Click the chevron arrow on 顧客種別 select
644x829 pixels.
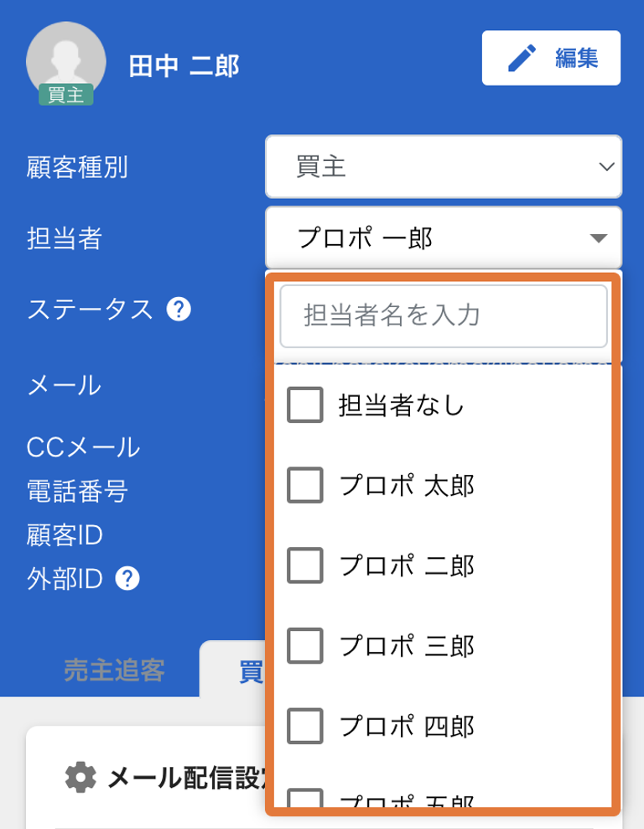(x=606, y=167)
